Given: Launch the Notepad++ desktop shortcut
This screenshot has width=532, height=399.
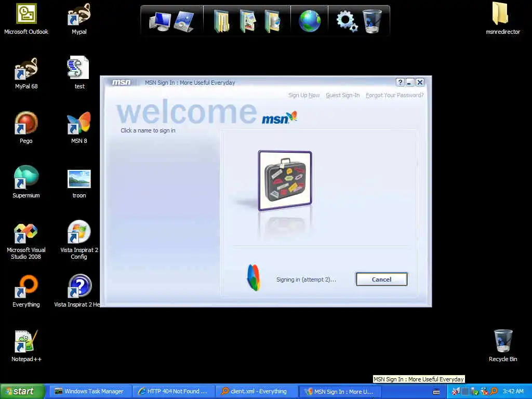Looking at the screenshot, I should pos(26,346).
